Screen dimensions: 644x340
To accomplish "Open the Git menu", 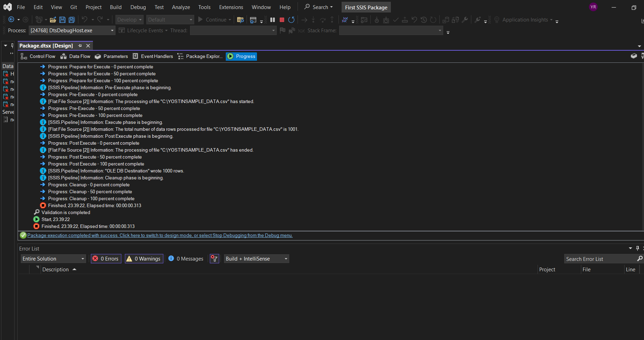I will (74, 7).
